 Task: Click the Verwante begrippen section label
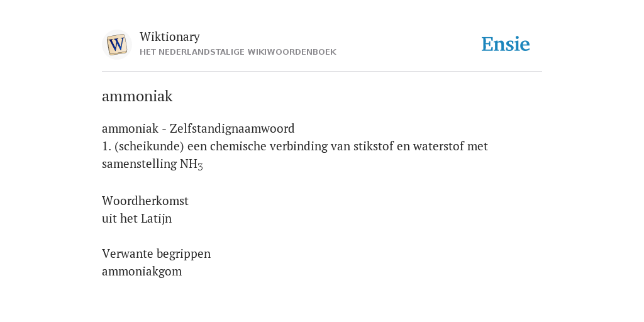(x=156, y=254)
